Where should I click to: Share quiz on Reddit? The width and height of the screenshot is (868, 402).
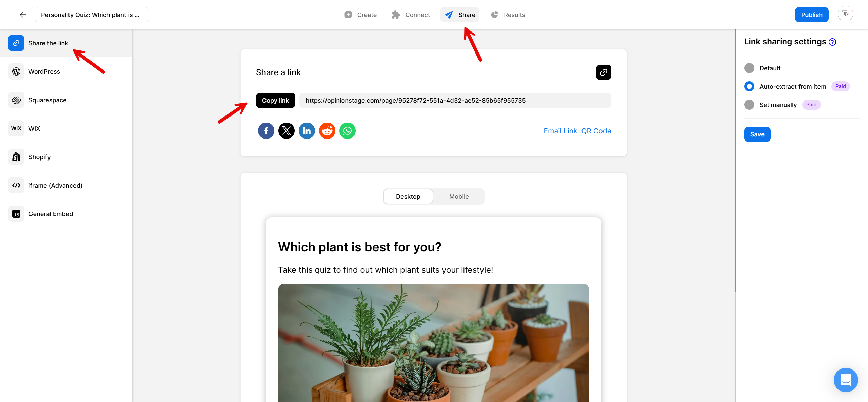pyautogui.click(x=327, y=131)
